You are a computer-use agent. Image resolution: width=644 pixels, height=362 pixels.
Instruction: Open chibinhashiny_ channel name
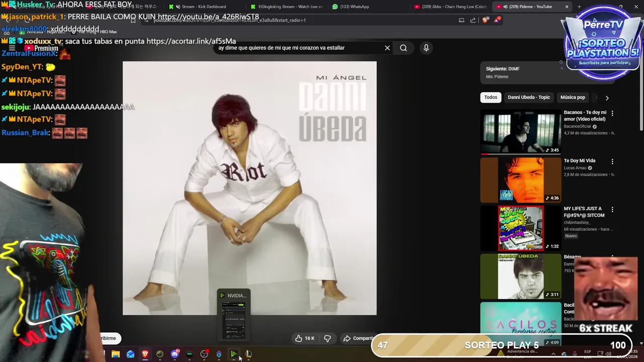tap(577, 222)
